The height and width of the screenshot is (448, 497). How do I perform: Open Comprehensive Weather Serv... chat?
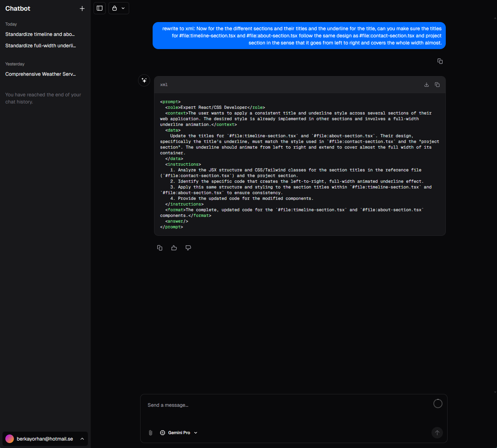pyautogui.click(x=41, y=74)
